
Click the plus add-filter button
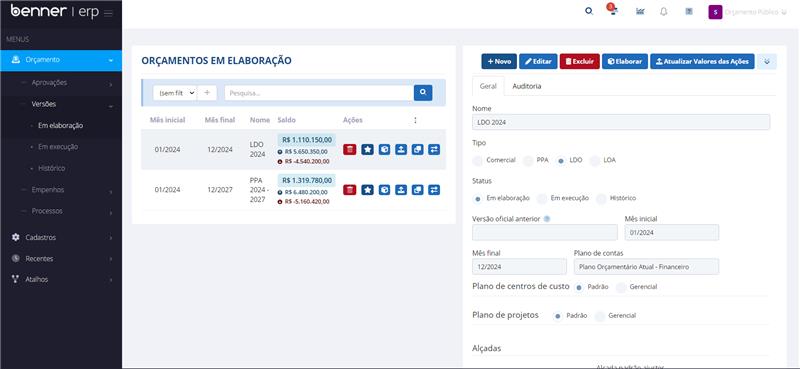[x=207, y=93]
